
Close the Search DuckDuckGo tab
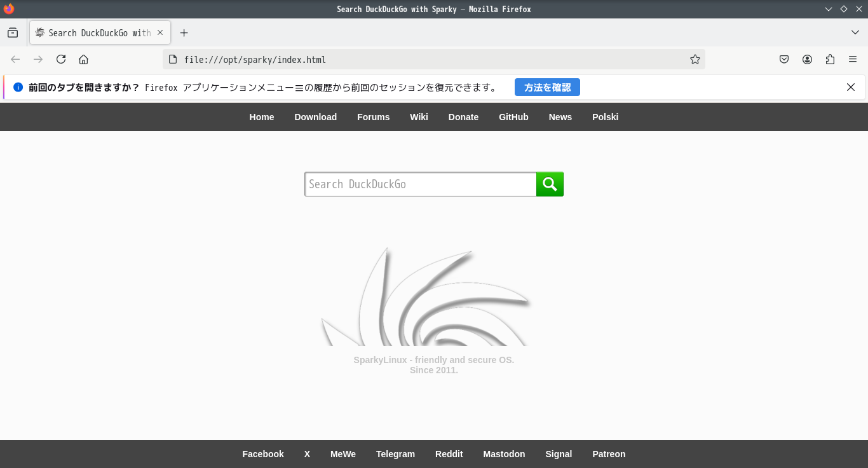(x=160, y=32)
